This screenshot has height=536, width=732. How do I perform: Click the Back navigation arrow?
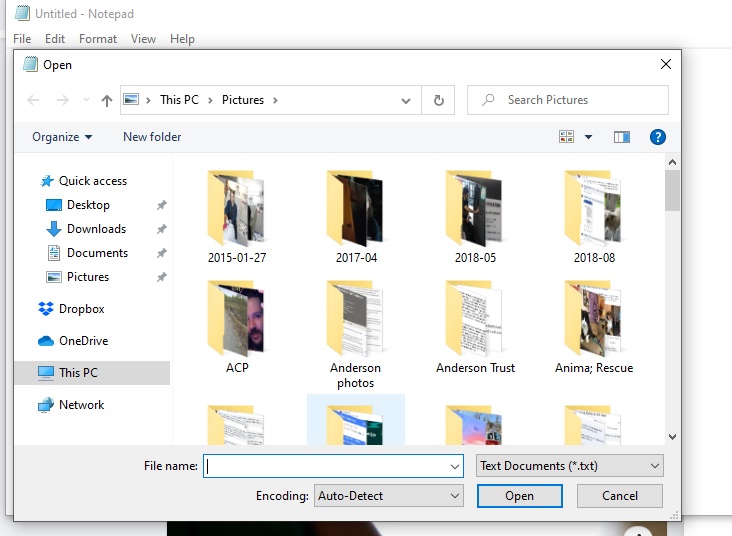(33, 100)
